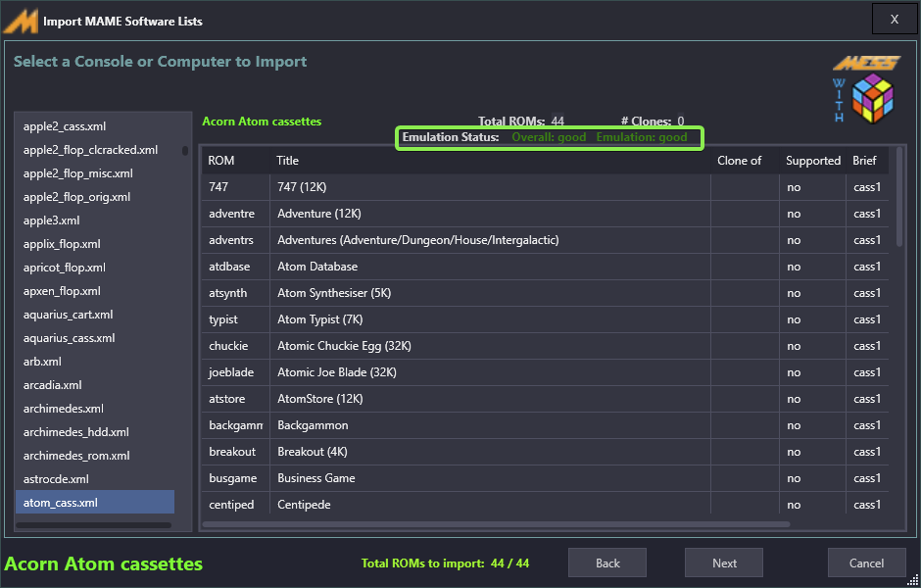Pick apxen_flop.xml

coord(95,291)
